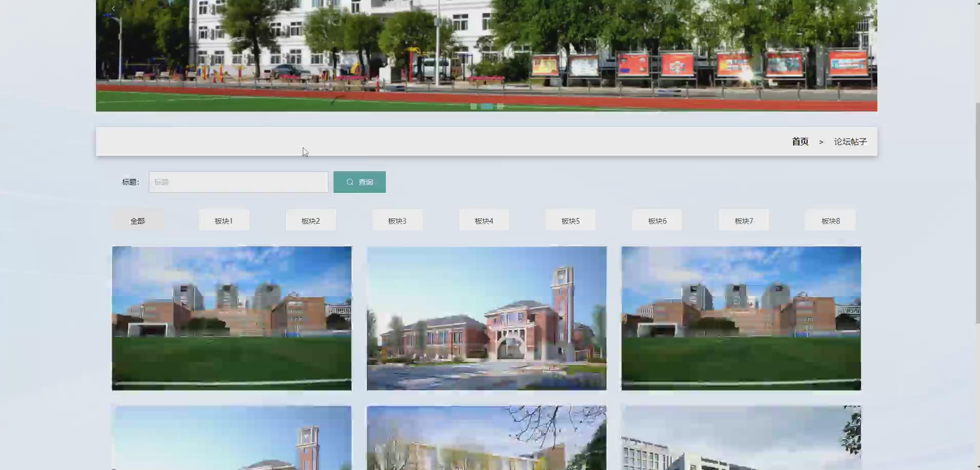
Task: Select the first carousel indicator dot
Action: point(474,106)
